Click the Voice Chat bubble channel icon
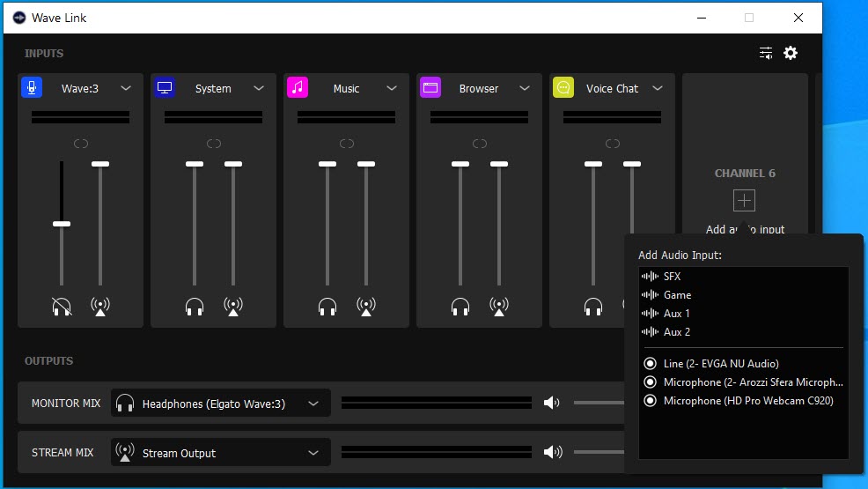The width and height of the screenshot is (868, 489). coord(563,87)
